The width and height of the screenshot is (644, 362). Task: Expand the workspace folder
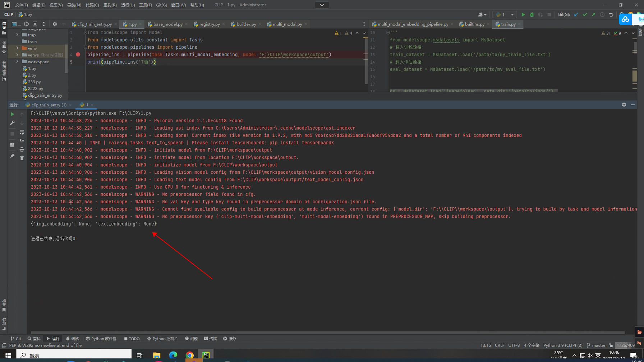click(x=17, y=62)
